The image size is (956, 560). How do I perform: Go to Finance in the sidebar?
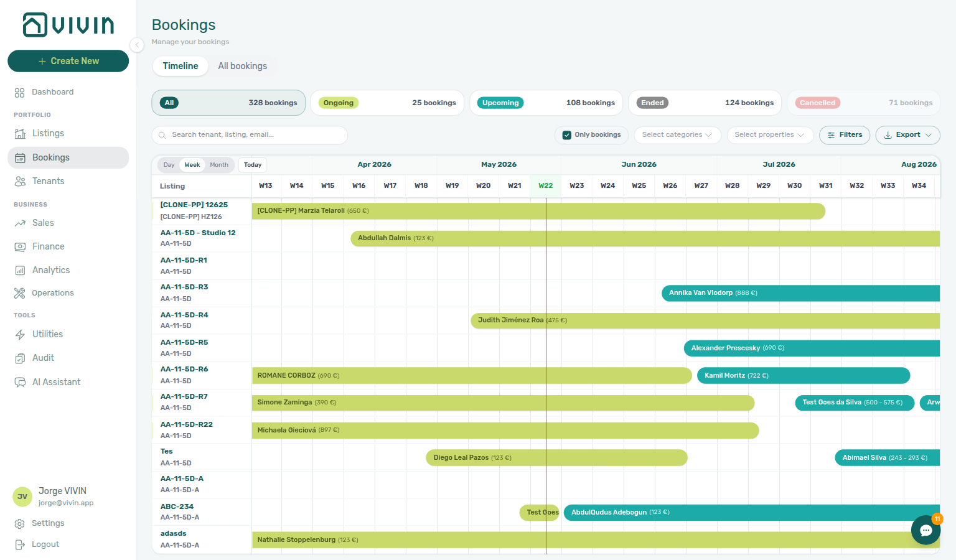click(x=68, y=246)
